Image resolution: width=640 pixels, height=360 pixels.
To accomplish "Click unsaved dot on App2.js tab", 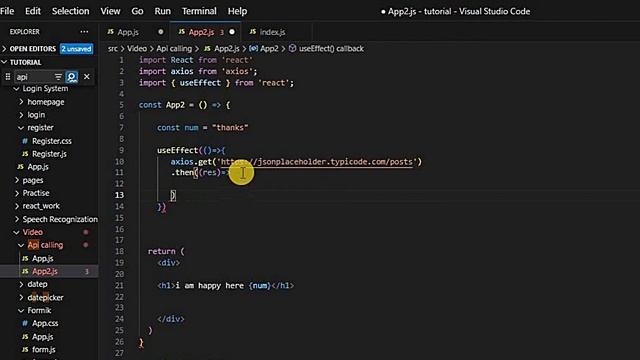I will coord(232,32).
